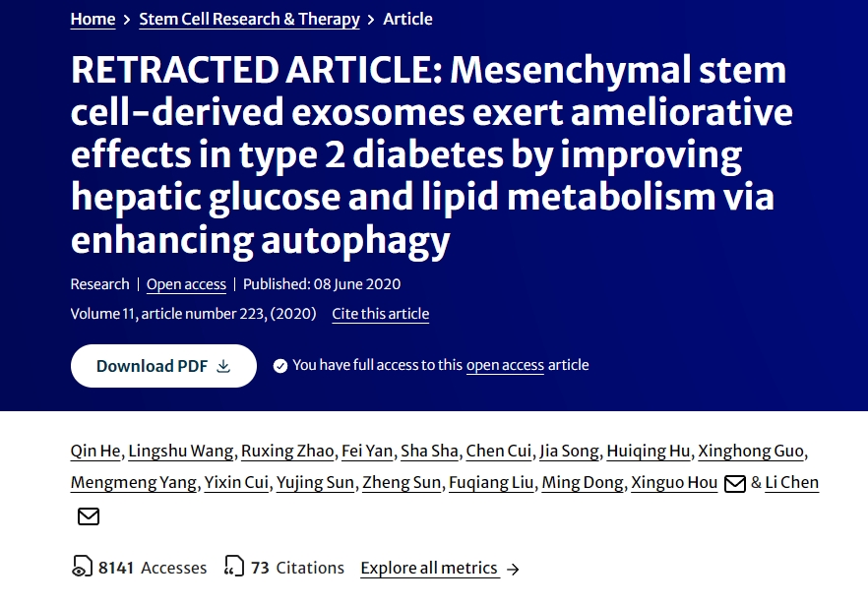Click the arrow after Explore all metrics
Image resolution: width=868 pixels, height=605 pixels.
[513, 569]
